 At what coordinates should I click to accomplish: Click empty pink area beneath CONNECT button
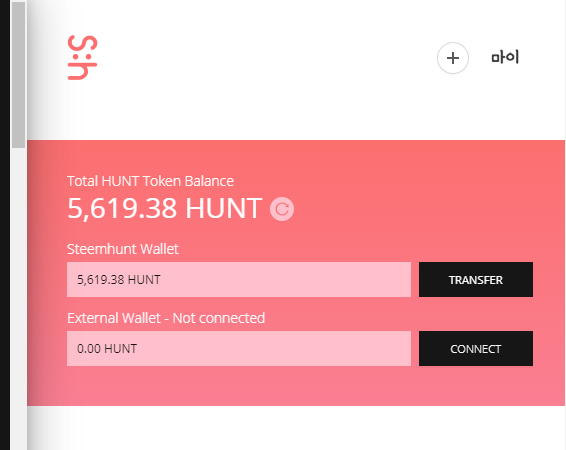point(476,385)
